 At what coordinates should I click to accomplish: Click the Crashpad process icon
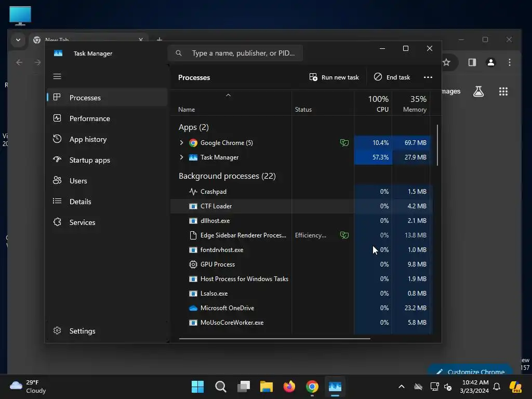[x=193, y=192]
